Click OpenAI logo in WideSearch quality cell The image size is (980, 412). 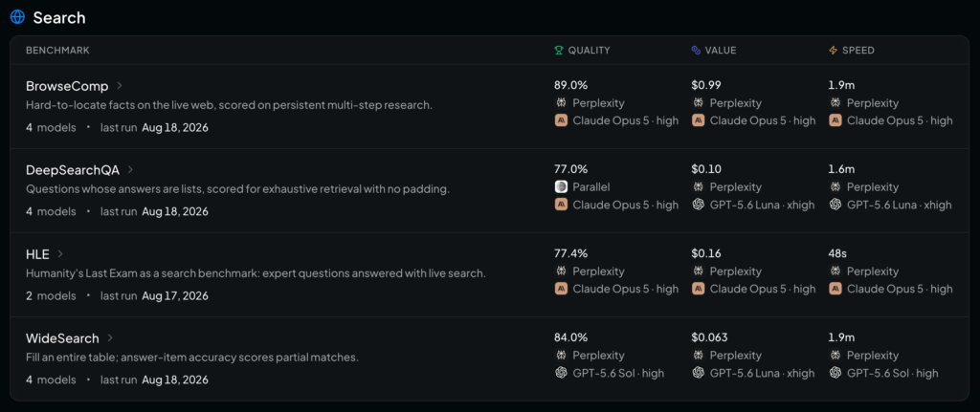click(561, 373)
